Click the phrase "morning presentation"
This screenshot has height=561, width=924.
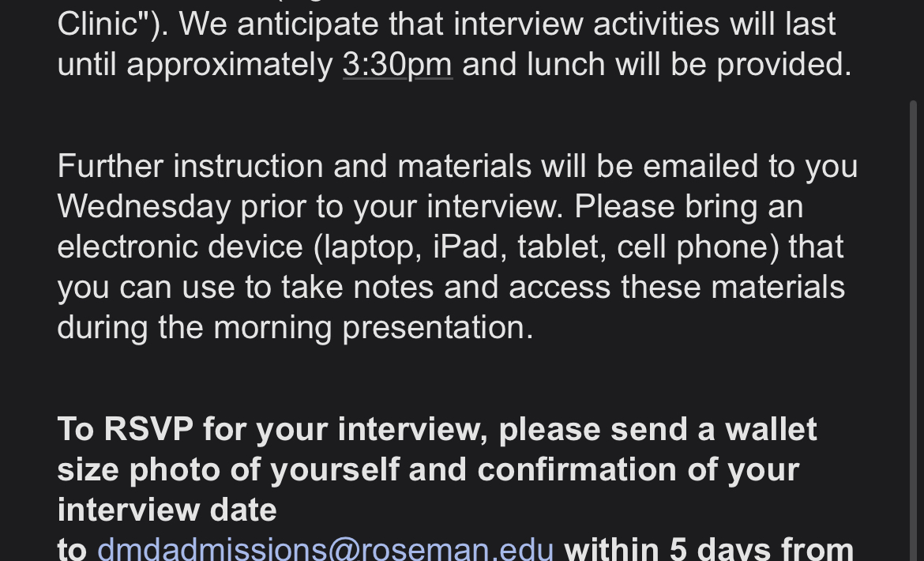click(x=374, y=328)
